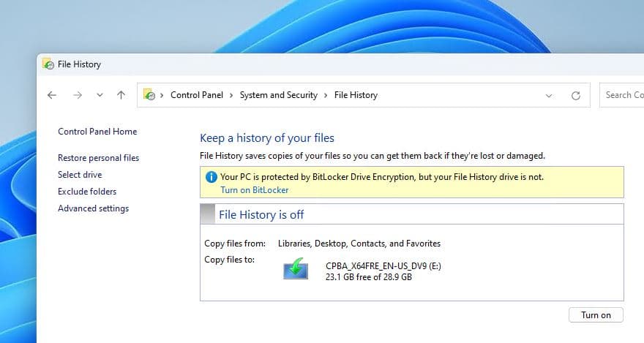Refresh the File History page
The width and height of the screenshot is (644, 343).
tap(576, 96)
